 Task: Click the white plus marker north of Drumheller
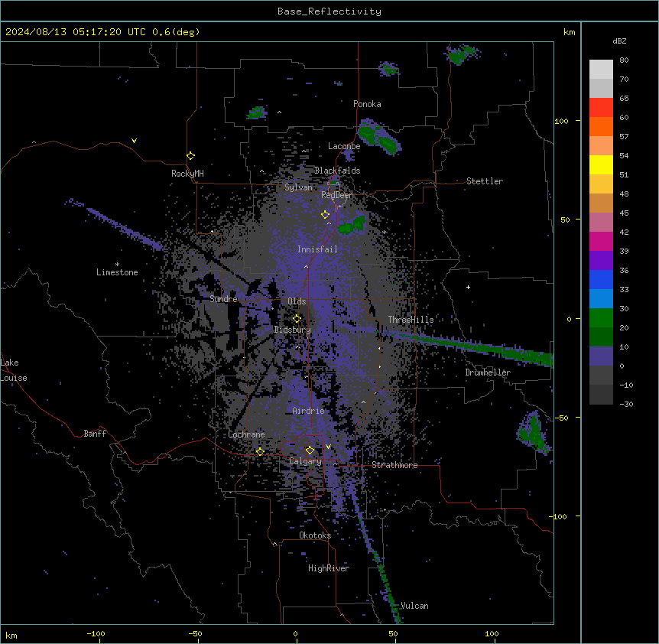click(468, 287)
